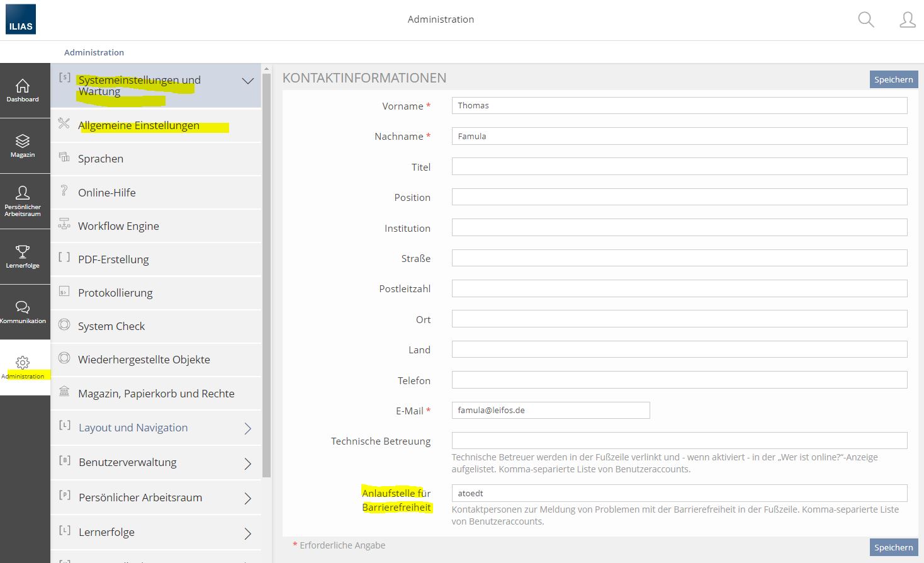Open Kommunikation speech bubble icon
924x563 pixels.
tap(23, 312)
